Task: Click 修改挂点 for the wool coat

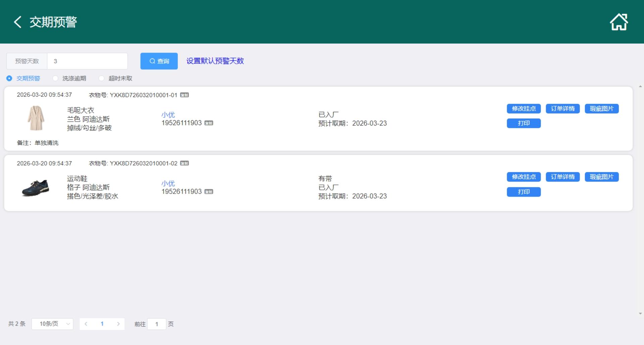Action: coord(524,109)
